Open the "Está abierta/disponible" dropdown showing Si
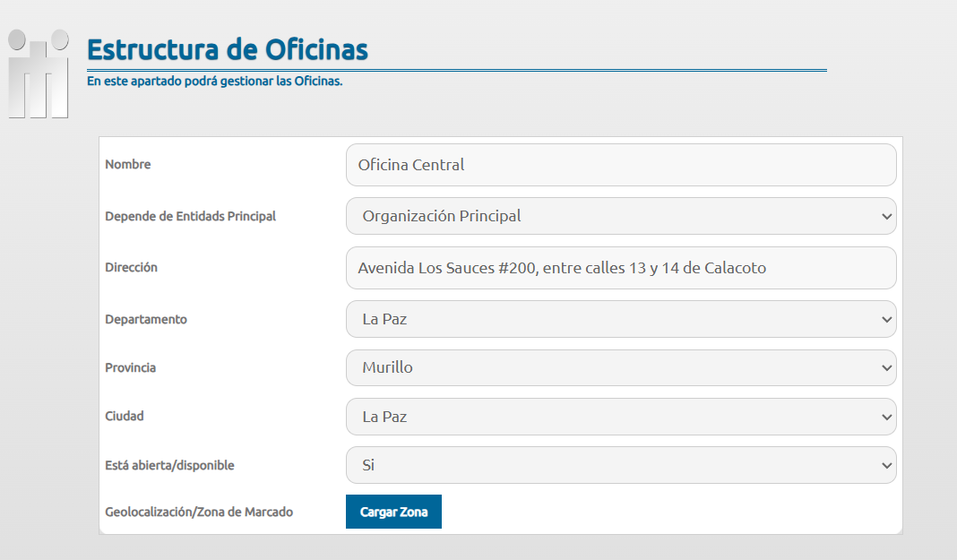This screenshot has height=560, width=957. 620,465
